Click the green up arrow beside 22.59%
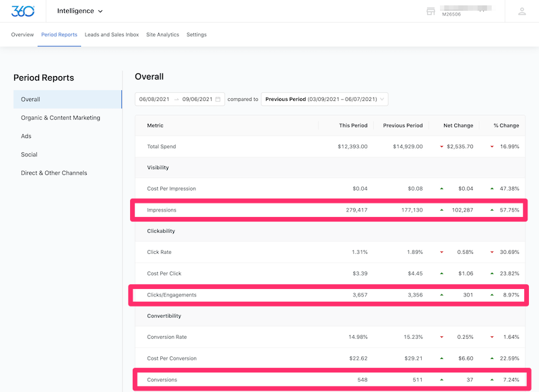The image size is (539, 392). (x=492, y=358)
